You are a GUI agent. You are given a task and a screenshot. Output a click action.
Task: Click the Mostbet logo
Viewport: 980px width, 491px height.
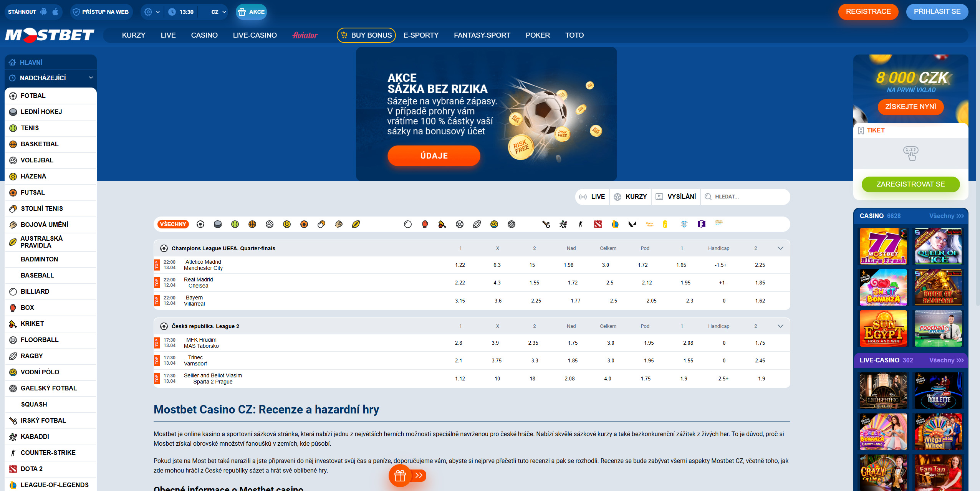coord(50,35)
